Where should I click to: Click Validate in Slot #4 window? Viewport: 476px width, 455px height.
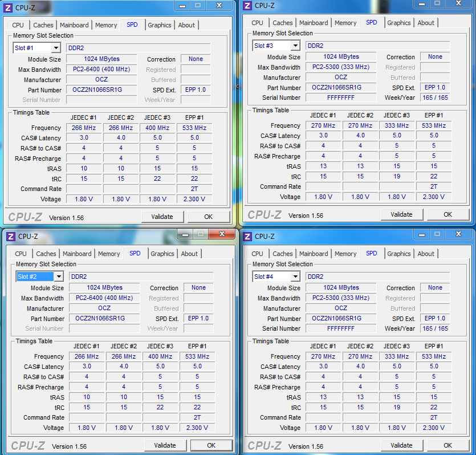tap(402, 445)
